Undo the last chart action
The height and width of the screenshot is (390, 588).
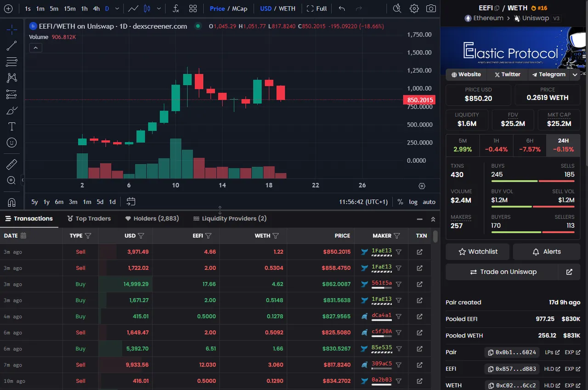341,8
